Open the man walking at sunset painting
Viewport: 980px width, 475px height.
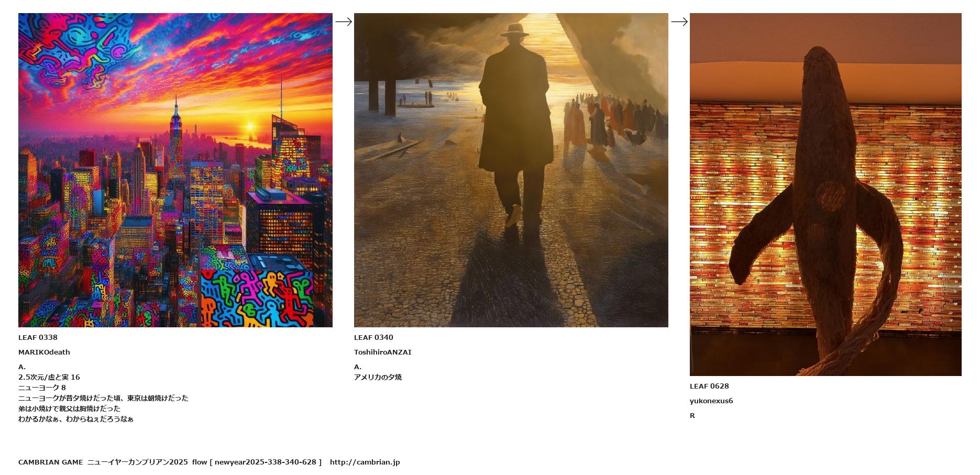click(x=511, y=170)
